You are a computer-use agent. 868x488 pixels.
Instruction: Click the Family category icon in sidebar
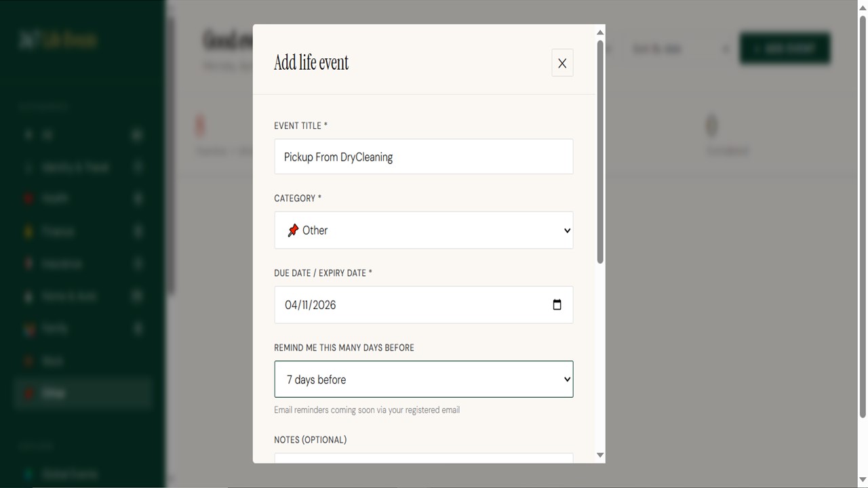[x=28, y=329]
